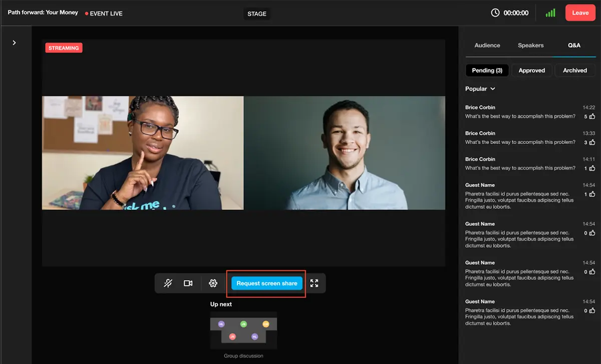Switch to the Audience tab
601x364 pixels.
tap(487, 45)
